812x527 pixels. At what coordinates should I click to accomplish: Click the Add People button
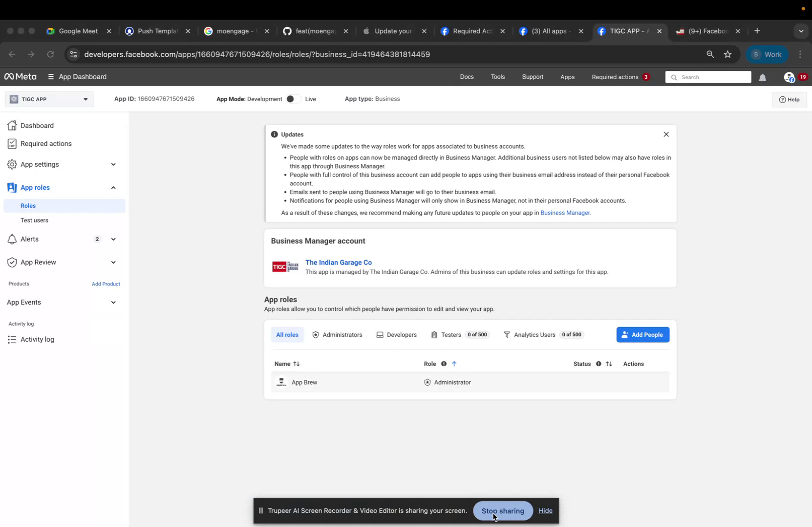tap(643, 334)
